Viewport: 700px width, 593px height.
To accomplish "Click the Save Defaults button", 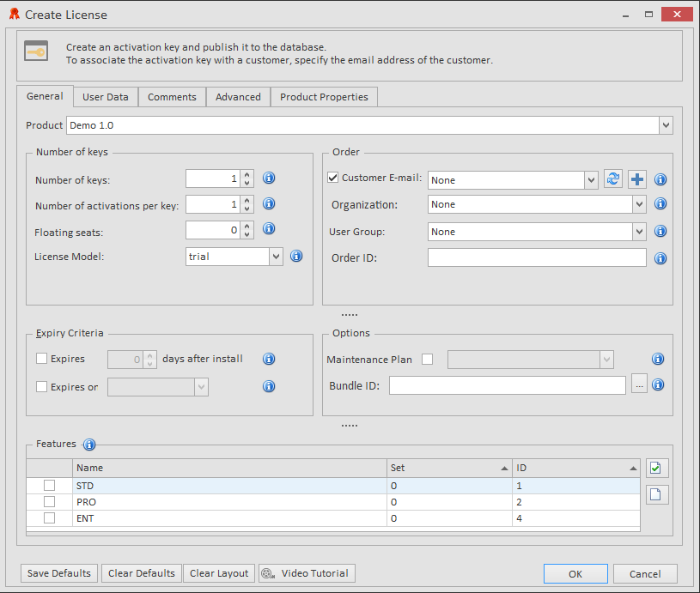I will point(59,573).
